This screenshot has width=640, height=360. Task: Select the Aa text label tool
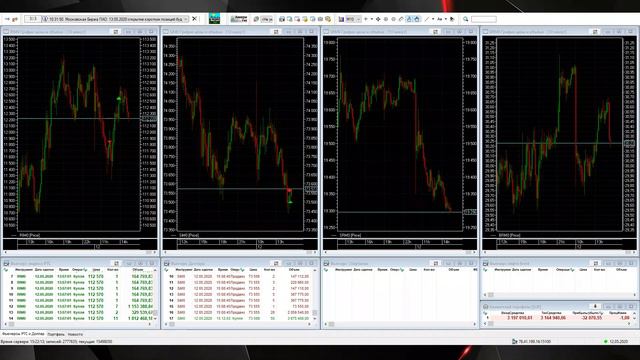click(440, 19)
